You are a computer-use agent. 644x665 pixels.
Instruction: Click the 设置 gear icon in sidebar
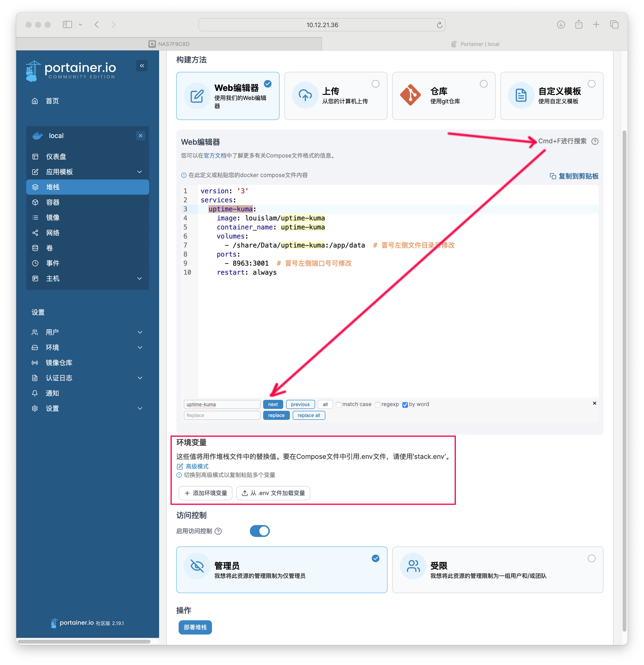35,408
